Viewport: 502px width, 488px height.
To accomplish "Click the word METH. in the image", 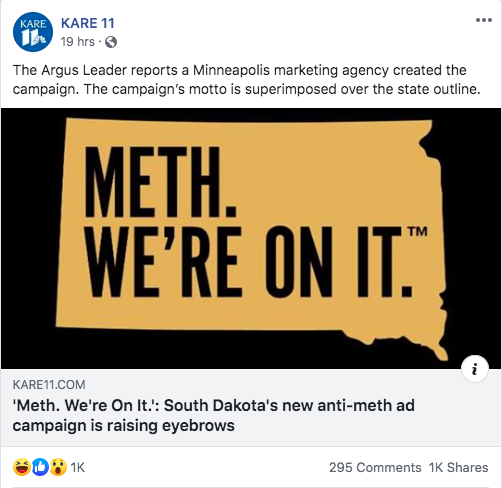I will tap(160, 182).
